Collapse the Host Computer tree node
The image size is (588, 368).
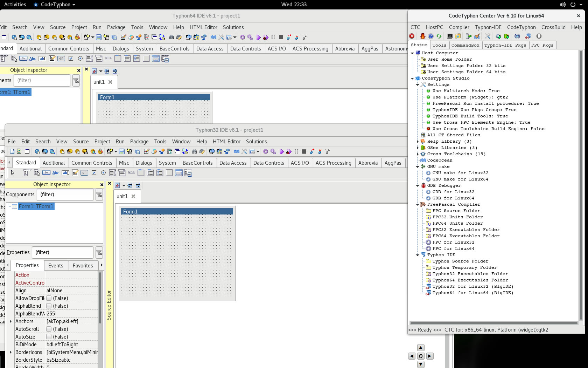[x=412, y=53]
